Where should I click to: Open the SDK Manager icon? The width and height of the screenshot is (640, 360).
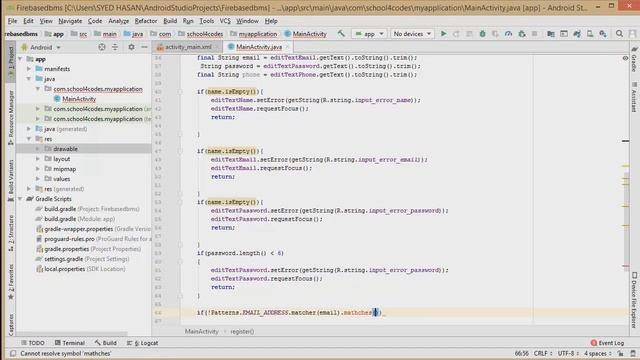(x=603, y=34)
